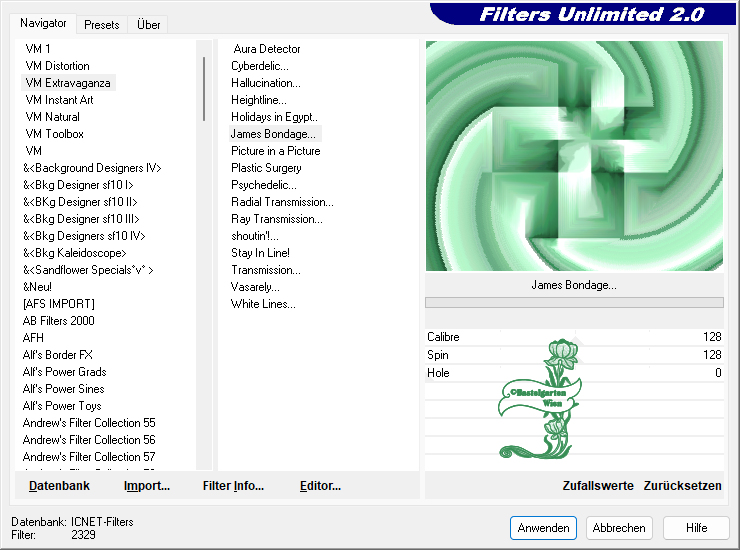Select VM Extravaganza category
740x550 pixels.
(68, 83)
